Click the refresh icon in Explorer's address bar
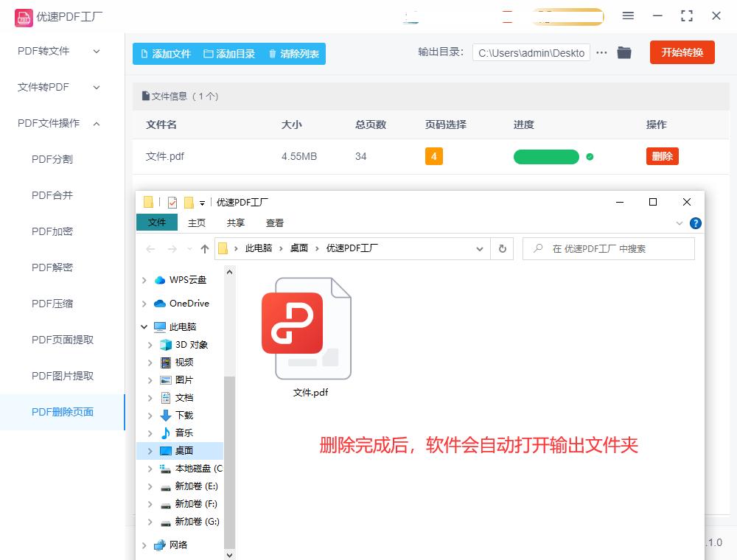This screenshot has width=737, height=560. click(502, 248)
